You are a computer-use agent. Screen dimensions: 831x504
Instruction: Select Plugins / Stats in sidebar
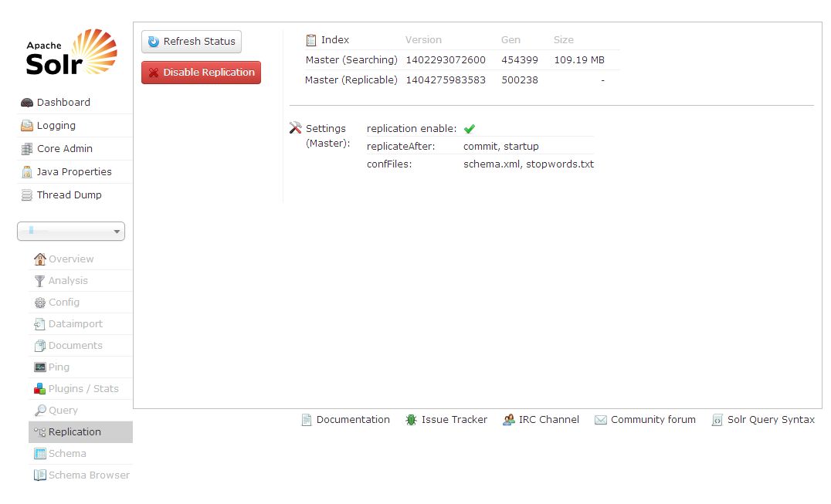click(x=83, y=389)
